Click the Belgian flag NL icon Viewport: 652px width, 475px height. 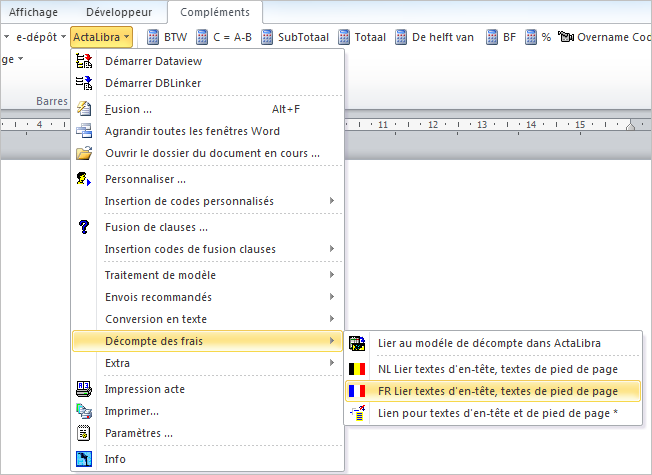click(x=357, y=369)
